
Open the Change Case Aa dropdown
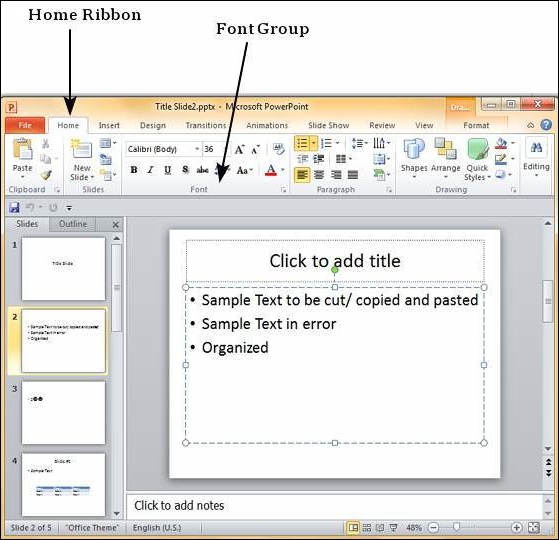tap(245, 170)
